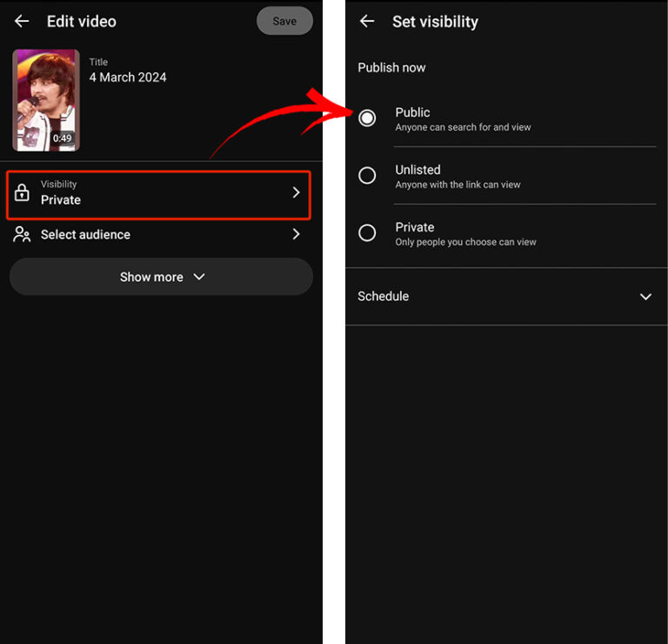Viewport: 668px width, 644px height.
Task: Expand the Show more button
Action: pyautogui.click(x=161, y=277)
